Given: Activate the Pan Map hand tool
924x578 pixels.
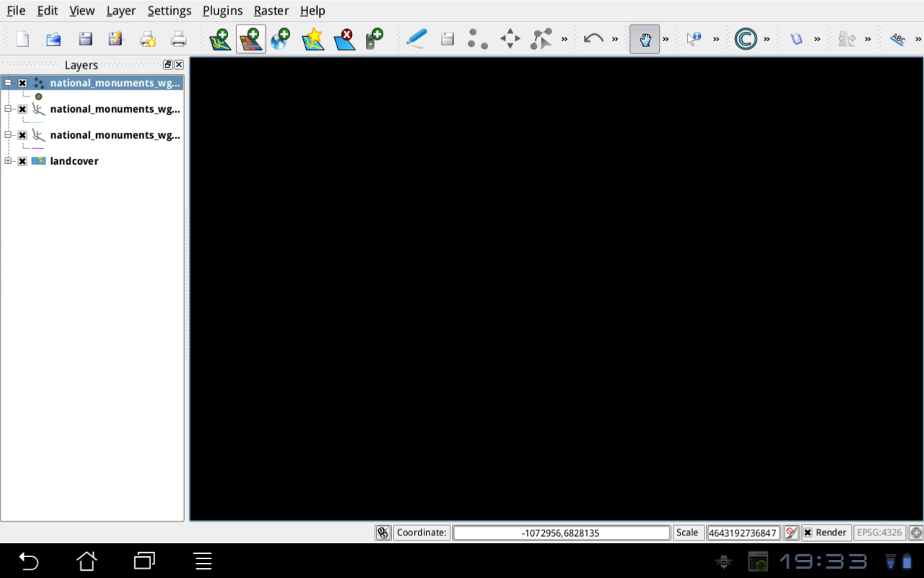Looking at the screenshot, I should pyautogui.click(x=645, y=39).
